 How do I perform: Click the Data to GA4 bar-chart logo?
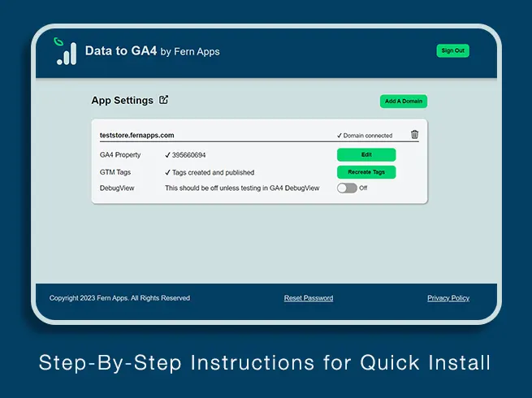(x=66, y=51)
